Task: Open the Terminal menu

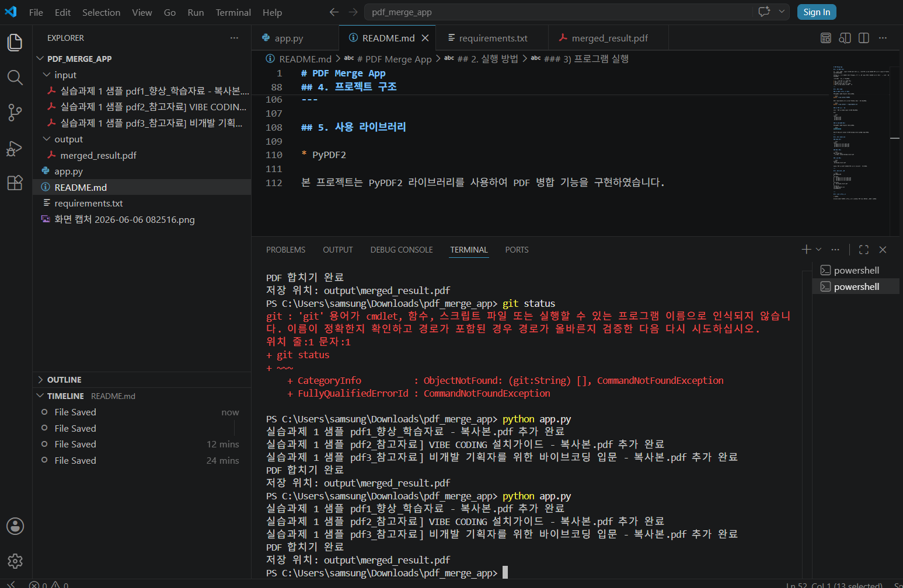Action: [233, 12]
